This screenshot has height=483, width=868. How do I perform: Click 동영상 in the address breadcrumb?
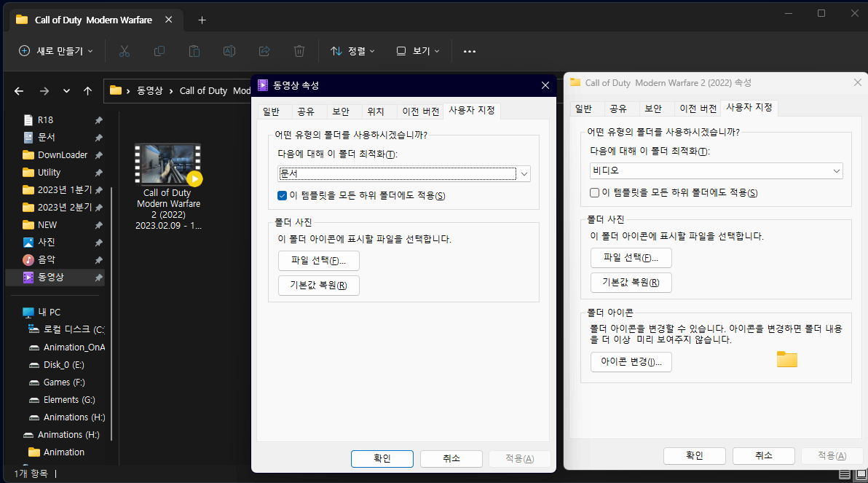click(149, 91)
